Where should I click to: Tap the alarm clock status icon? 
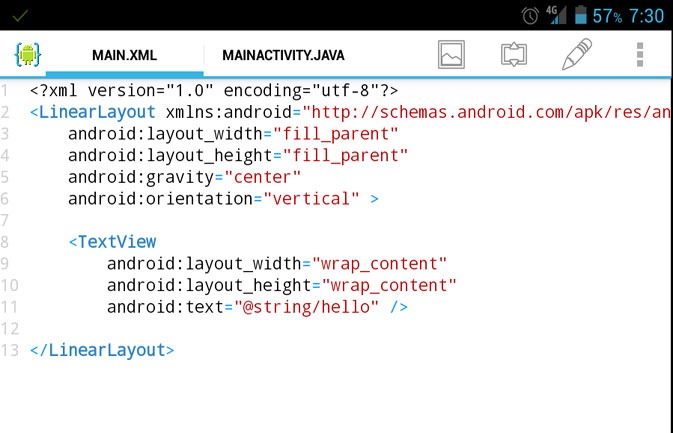[530, 16]
